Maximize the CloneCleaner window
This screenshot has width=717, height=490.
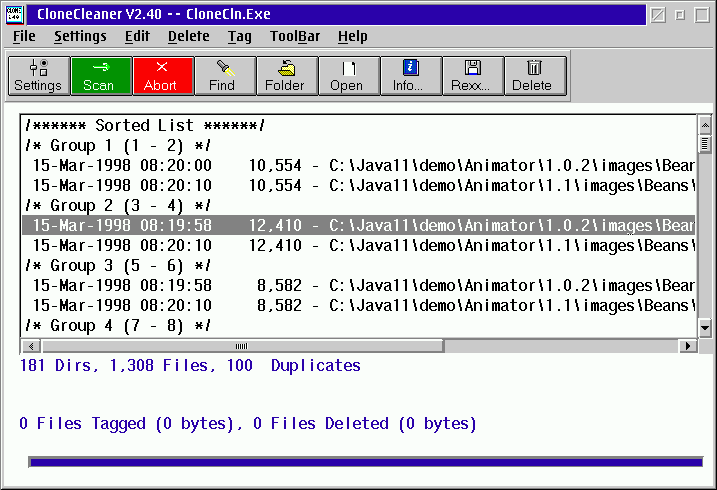point(702,15)
